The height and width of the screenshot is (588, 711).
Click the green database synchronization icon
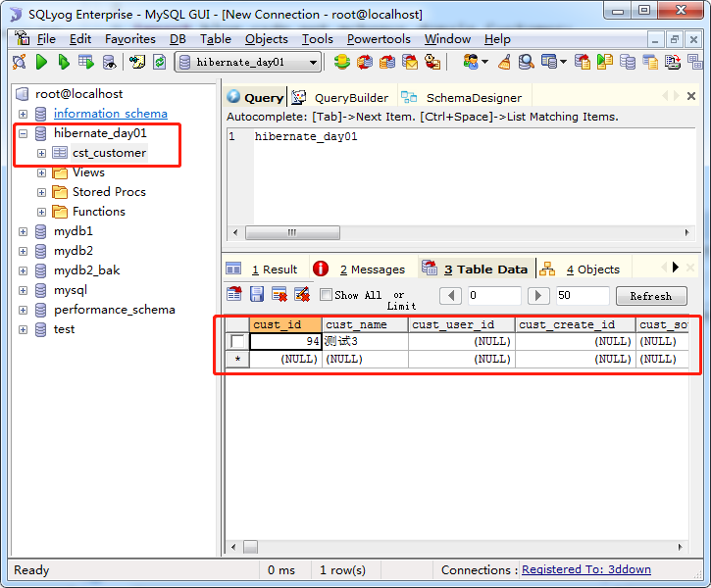click(x=342, y=62)
